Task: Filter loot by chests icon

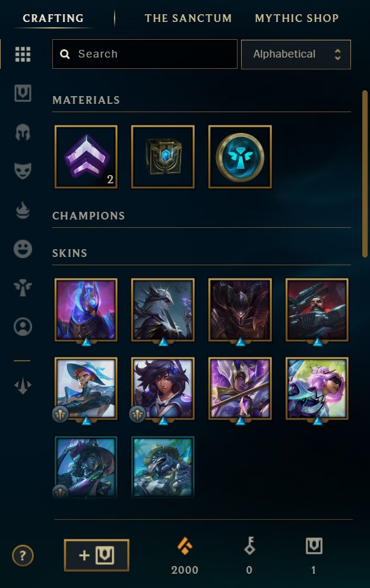Action: pyautogui.click(x=23, y=93)
